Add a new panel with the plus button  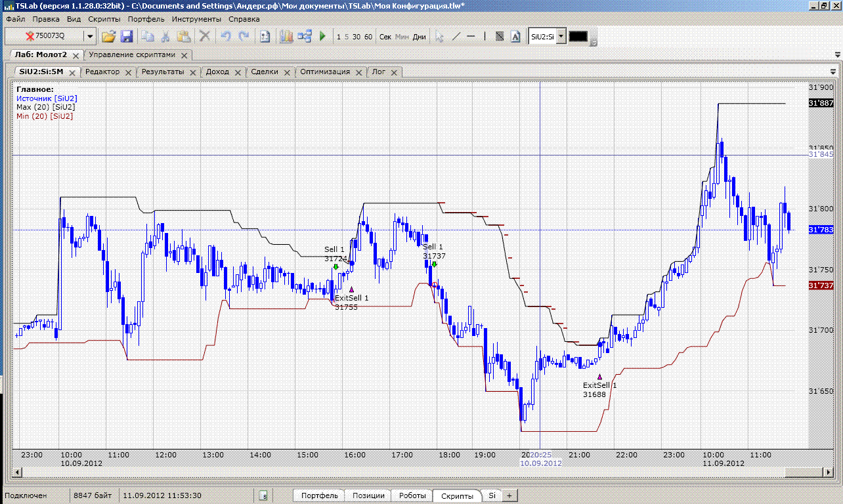point(509,495)
